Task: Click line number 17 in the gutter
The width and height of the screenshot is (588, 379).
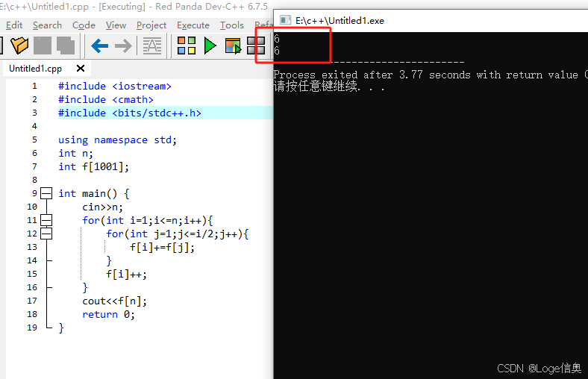Action: (x=32, y=301)
